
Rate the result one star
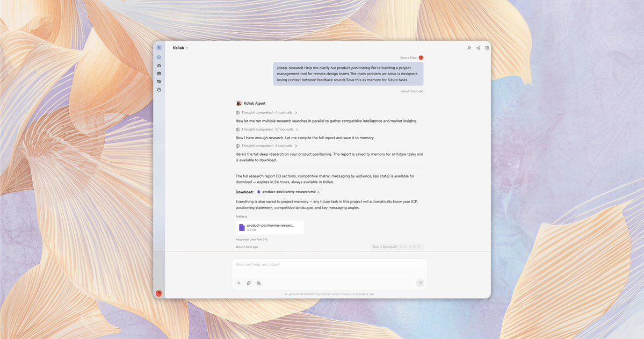pyautogui.click(x=401, y=247)
